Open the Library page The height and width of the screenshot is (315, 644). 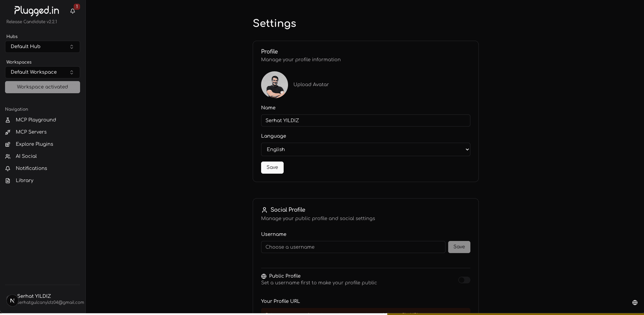coord(25,180)
